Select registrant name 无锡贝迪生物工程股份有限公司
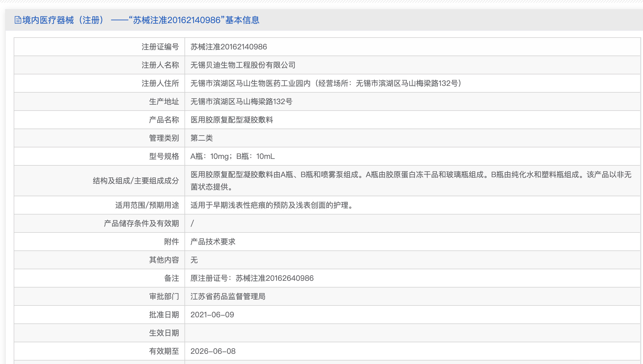 click(243, 65)
